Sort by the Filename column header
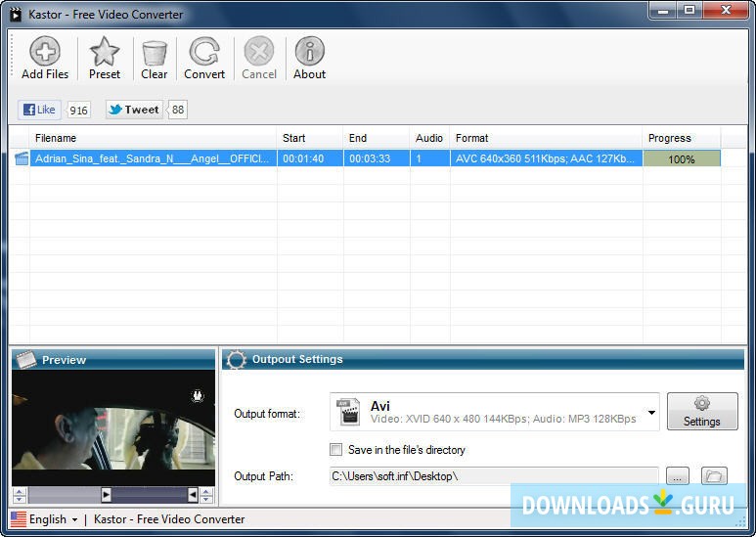 click(153, 138)
